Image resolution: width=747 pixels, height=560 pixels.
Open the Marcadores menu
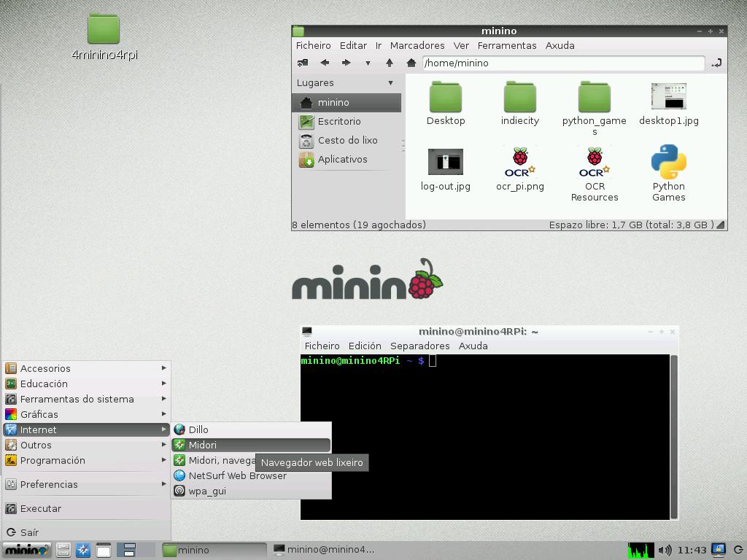click(417, 46)
